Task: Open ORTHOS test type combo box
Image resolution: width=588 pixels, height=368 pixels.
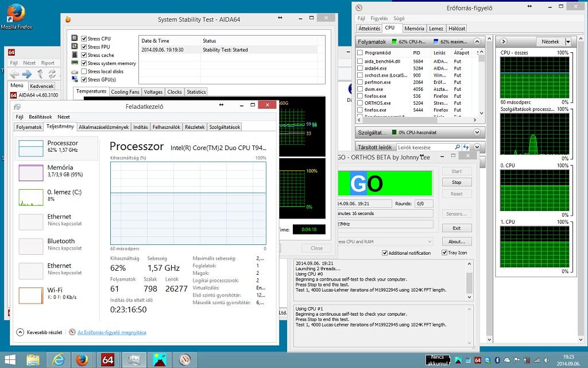Action: point(385,241)
